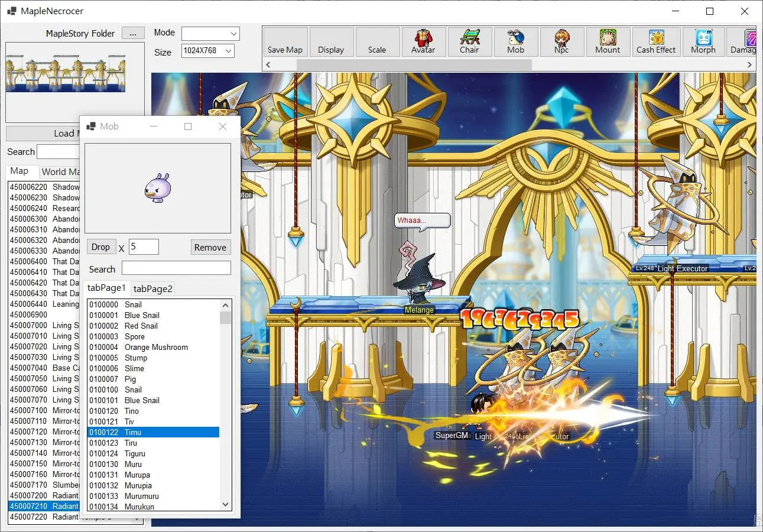Open the Size 1024X768 dropdown
The width and height of the screenshot is (763, 532).
208,51
